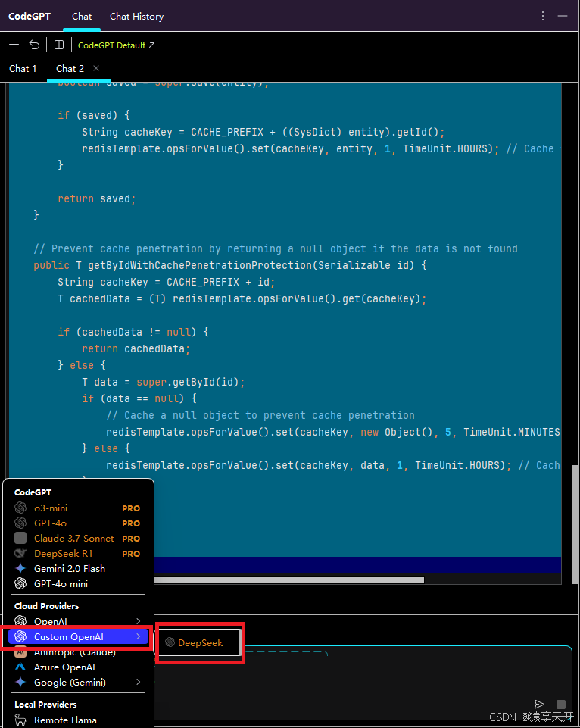Click the send message arrow icon

click(x=539, y=705)
